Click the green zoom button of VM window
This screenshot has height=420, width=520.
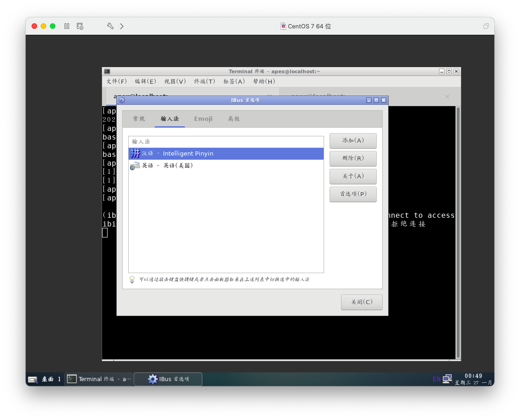[x=53, y=26]
